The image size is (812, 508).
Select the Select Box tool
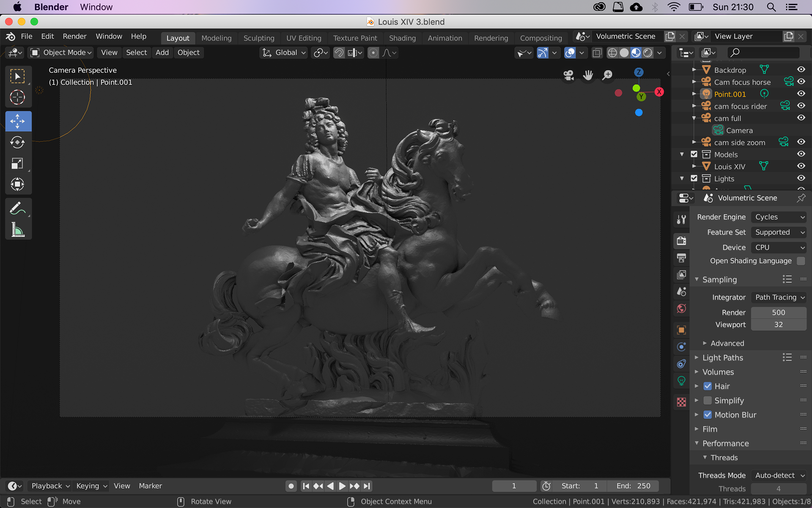[x=18, y=77]
